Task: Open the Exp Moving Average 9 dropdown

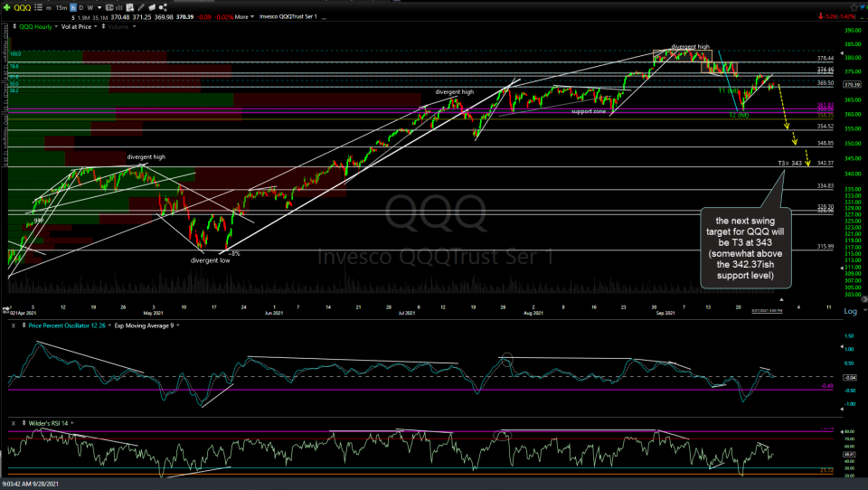Action: coord(178,325)
